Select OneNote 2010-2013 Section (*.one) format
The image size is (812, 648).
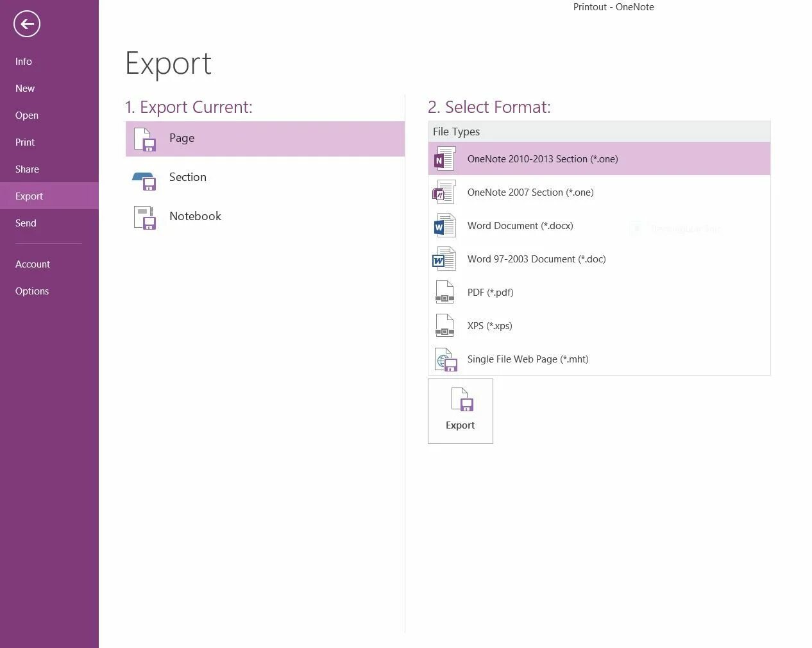599,159
